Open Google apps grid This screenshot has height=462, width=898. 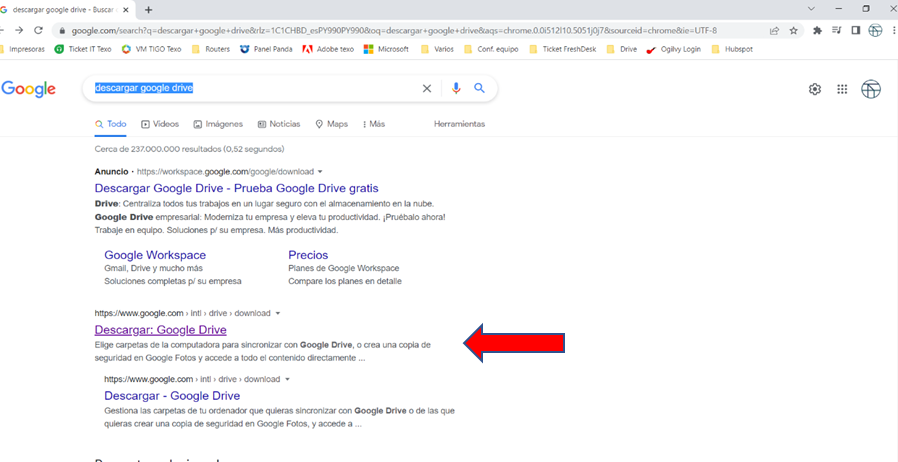[x=842, y=89]
